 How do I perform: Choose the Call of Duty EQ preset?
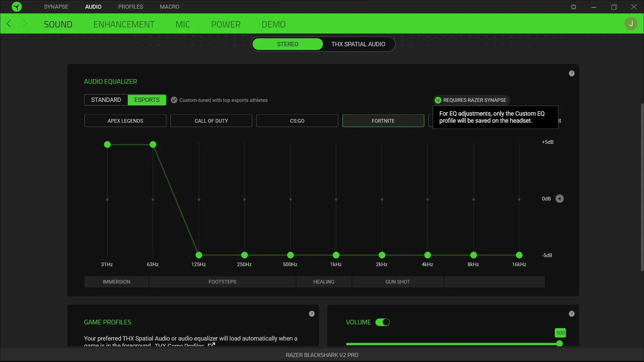211,121
